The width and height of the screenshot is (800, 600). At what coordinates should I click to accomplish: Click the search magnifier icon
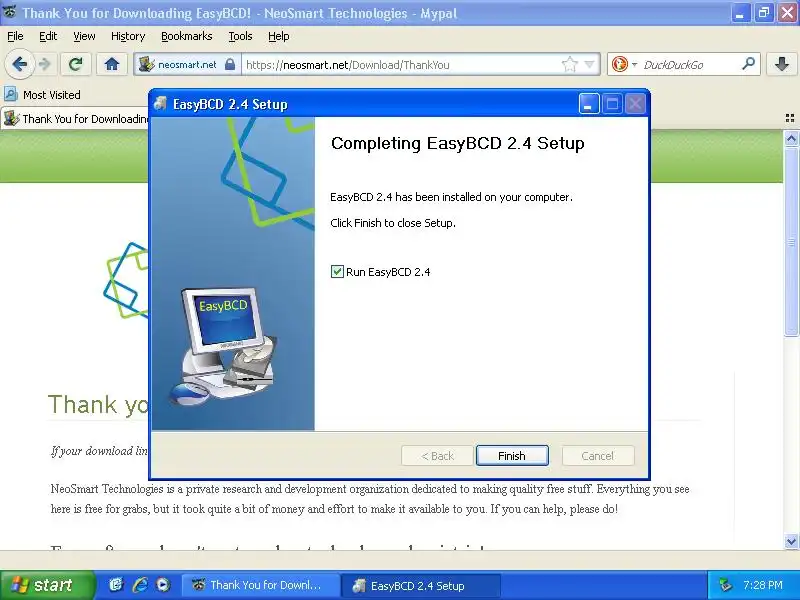point(748,64)
